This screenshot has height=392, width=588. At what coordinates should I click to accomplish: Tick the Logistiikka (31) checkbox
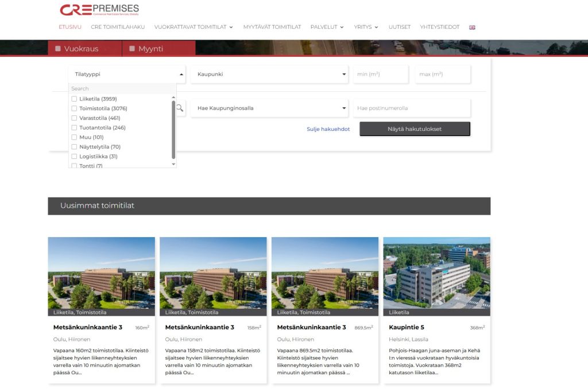click(x=74, y=156)
